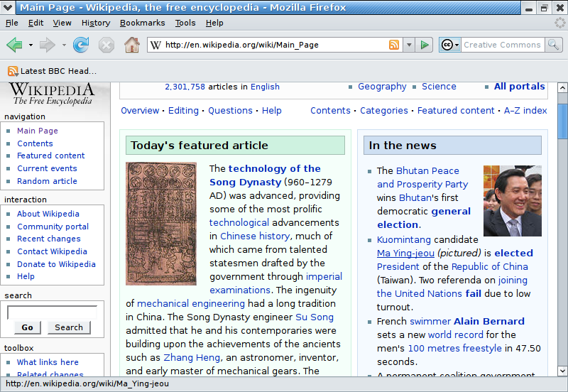Open the address bar URL history dropdown
The width and height of the screenshot is (568, 392).
tap(408, 45)
